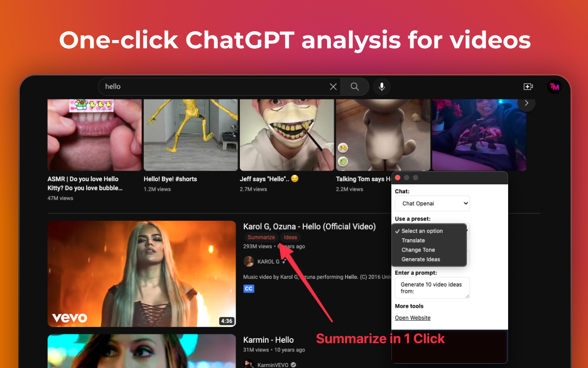Click the KarminVEVO channel name
This screenshot has height=368, width=588.
coord(273,365)
